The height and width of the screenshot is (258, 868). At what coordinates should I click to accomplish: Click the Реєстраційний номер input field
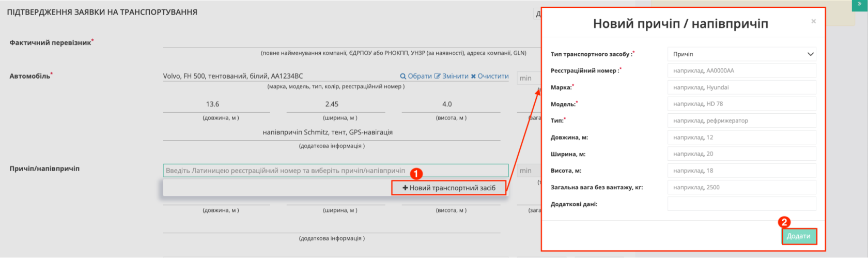[x=741, y=71]
